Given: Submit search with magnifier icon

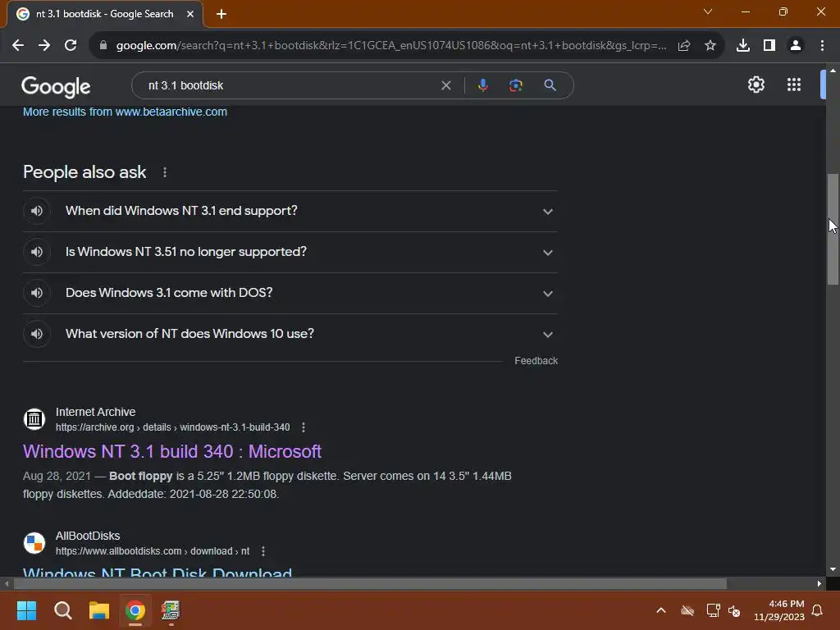Looking at the screenshot, I should click(x=550, y=85).
